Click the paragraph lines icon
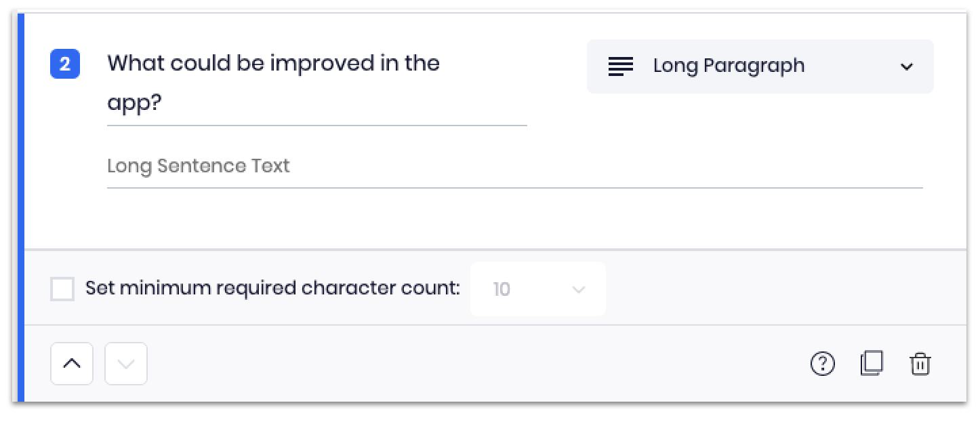 [x=621, y=66]
